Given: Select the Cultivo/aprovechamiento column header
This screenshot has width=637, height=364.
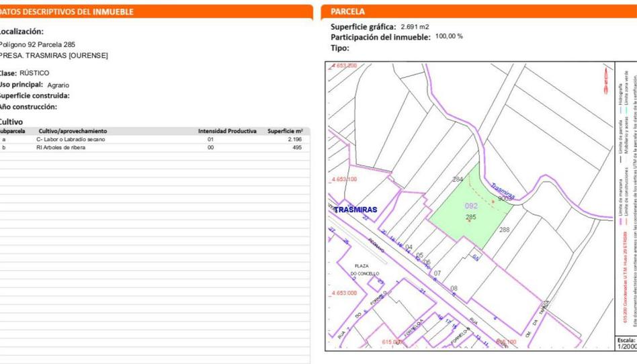Looking at the screenshot, I should click(x=73, y=131).
